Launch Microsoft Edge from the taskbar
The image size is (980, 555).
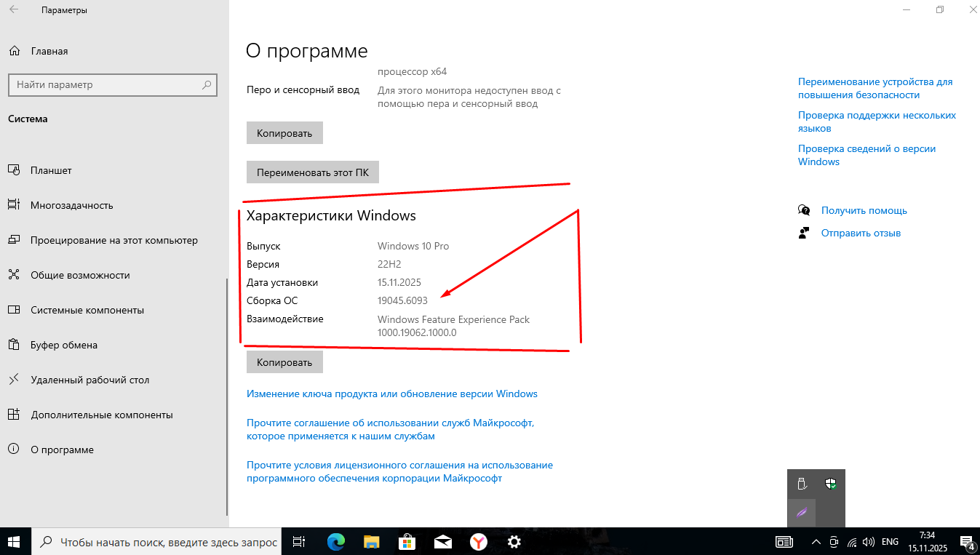pos(335,542)
